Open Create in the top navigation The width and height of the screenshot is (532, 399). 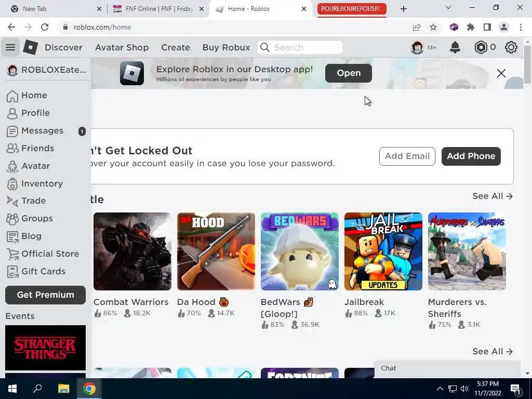(176, 47)
